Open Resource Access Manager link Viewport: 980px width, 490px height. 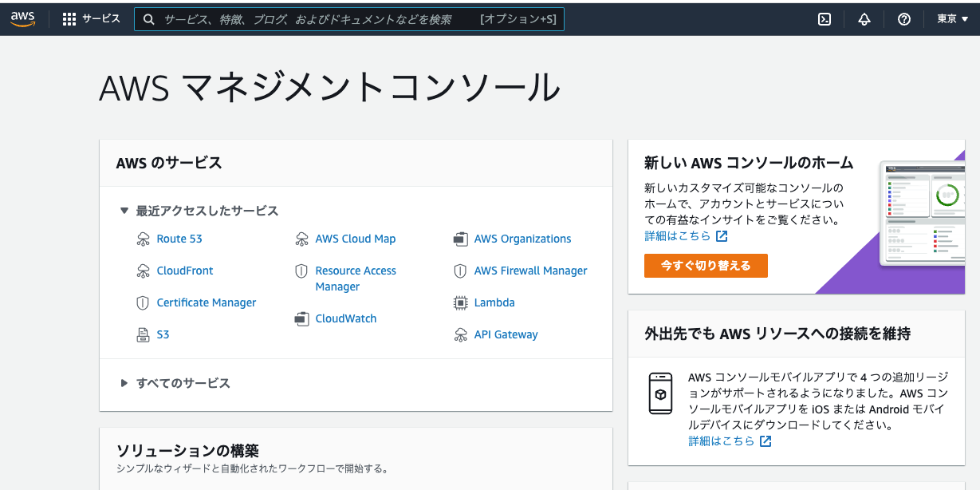pos(356,279)
